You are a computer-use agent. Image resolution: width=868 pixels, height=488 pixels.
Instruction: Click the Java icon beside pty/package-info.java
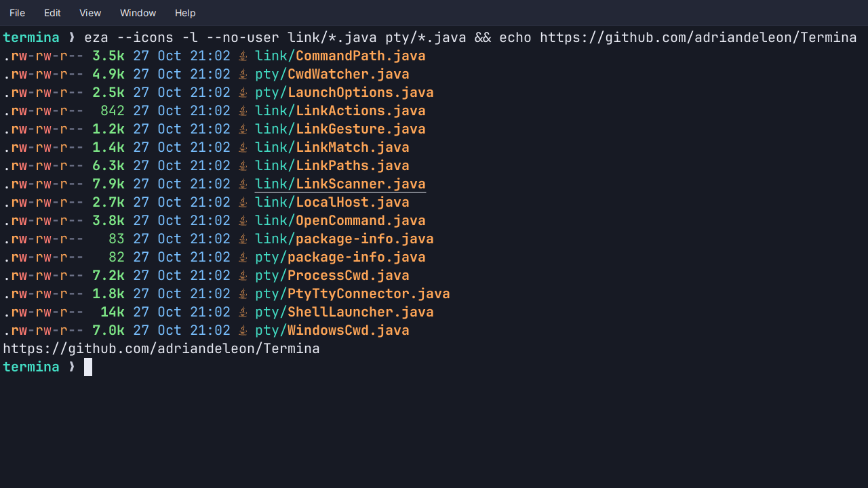pyautogui.click(x=243, y=257)
